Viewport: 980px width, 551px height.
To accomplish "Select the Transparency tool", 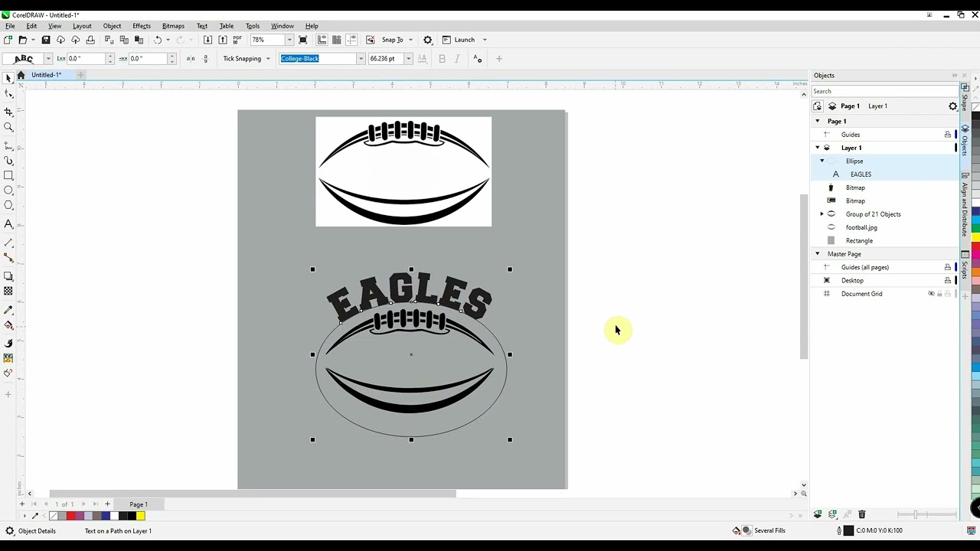I will click(8, 292).
